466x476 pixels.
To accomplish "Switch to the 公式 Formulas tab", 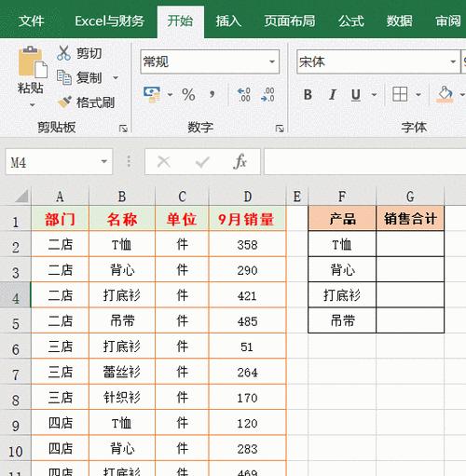I will click(351, 21).
